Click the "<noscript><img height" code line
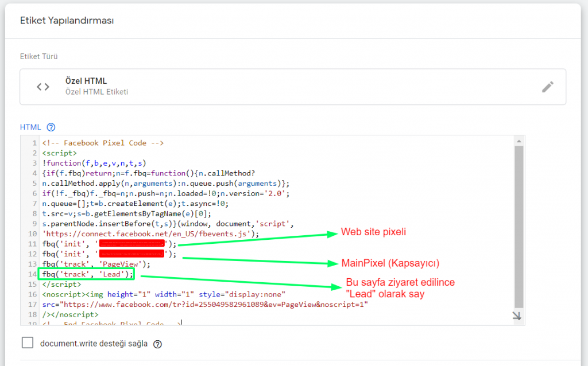The height and width of the screenshot is (366, 588). pyautogui.click(x=164, y=295)
